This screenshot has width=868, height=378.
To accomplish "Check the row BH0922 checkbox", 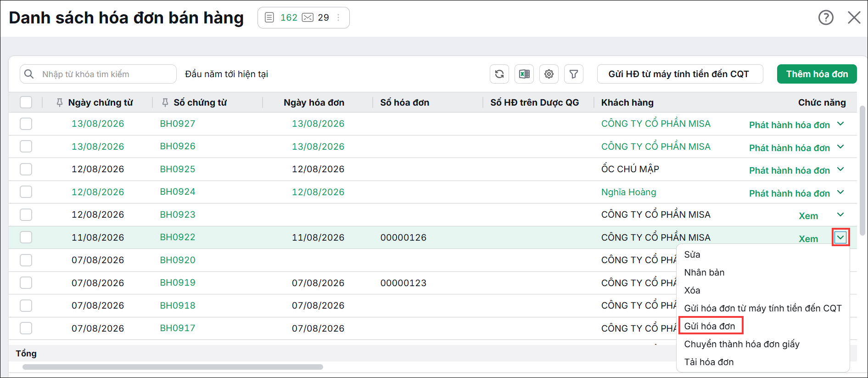I will [26, 237].
